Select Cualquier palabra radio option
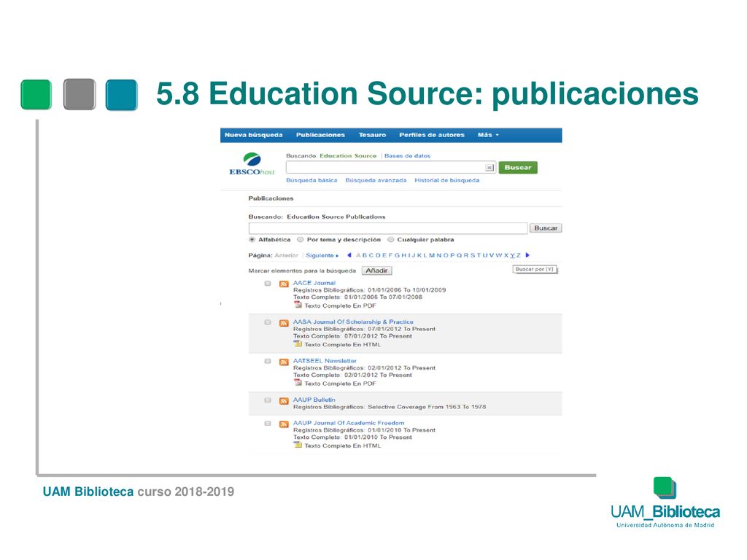The width and height of the screenshot is (747, 560). [391, 239]
